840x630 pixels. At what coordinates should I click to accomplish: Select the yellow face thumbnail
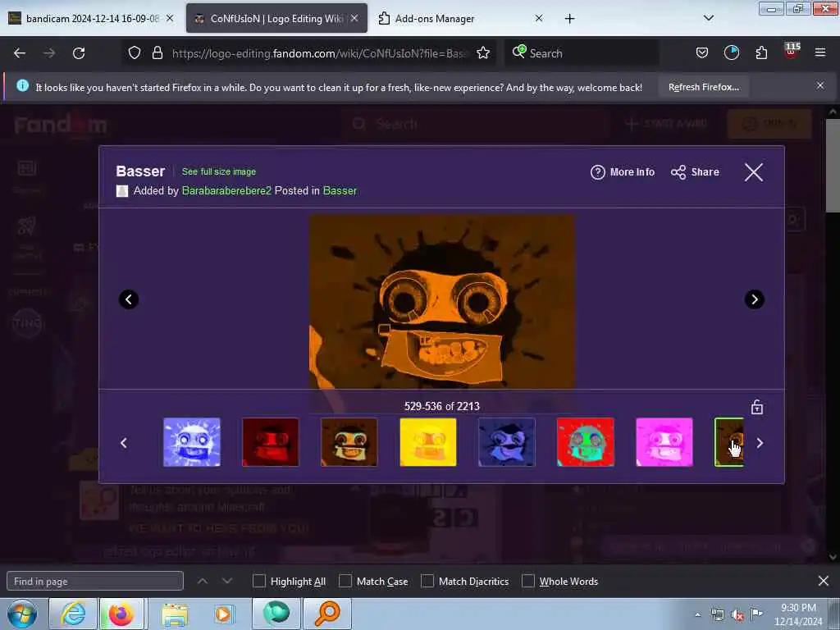tap(428, 442)
